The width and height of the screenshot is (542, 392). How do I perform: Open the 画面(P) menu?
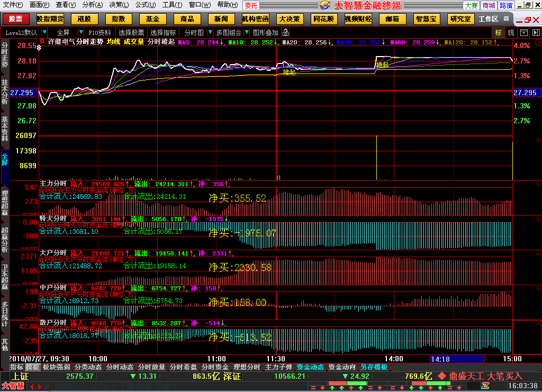tap(39, 5)
